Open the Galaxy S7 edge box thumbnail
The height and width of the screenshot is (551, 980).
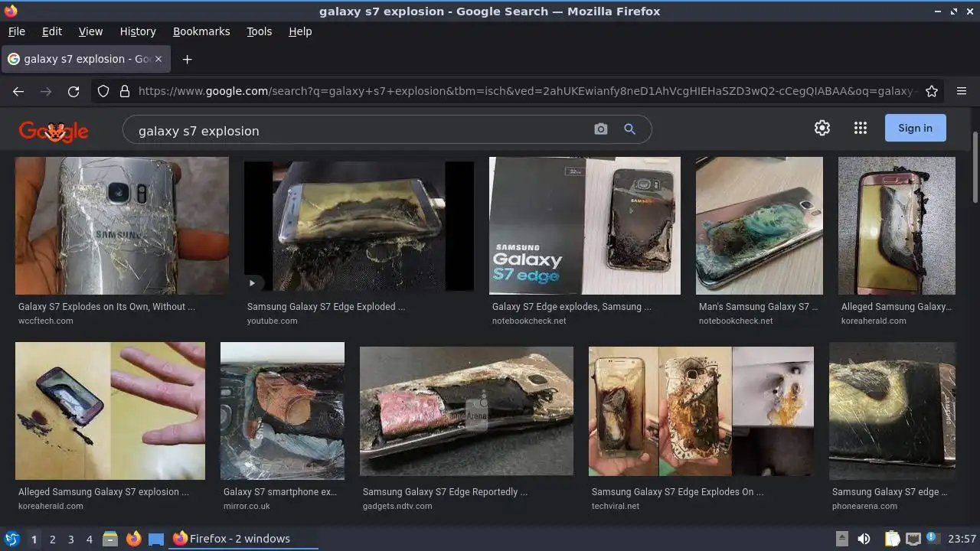[585, 226]
